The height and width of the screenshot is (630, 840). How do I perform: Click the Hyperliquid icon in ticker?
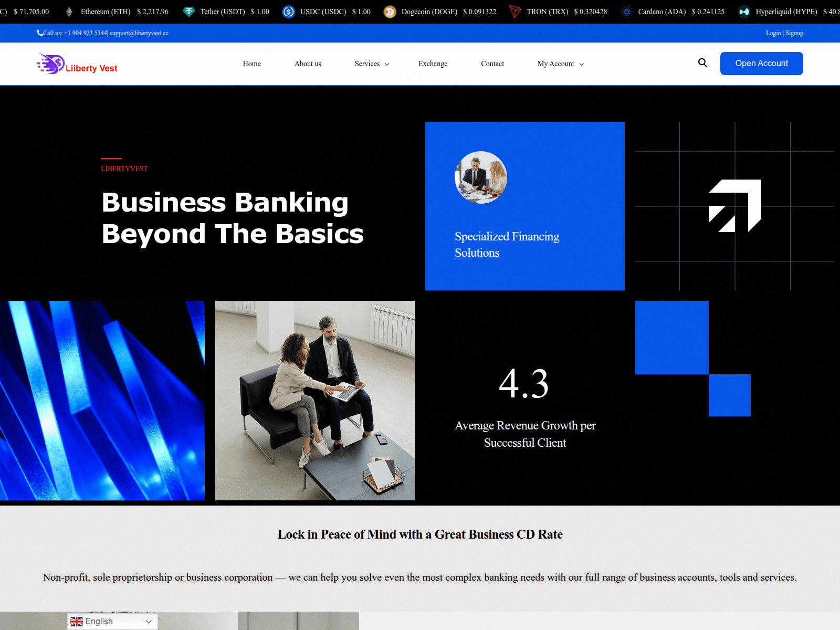click(x=744, y=12)
